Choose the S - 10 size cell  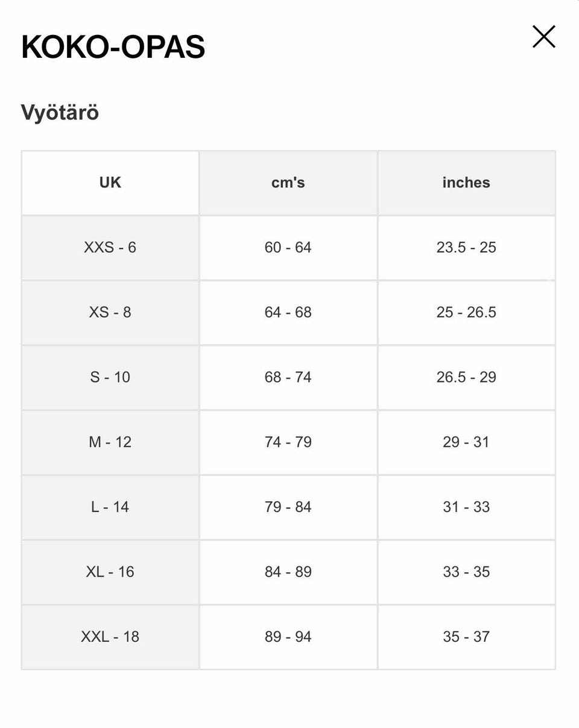click(110, 378)
